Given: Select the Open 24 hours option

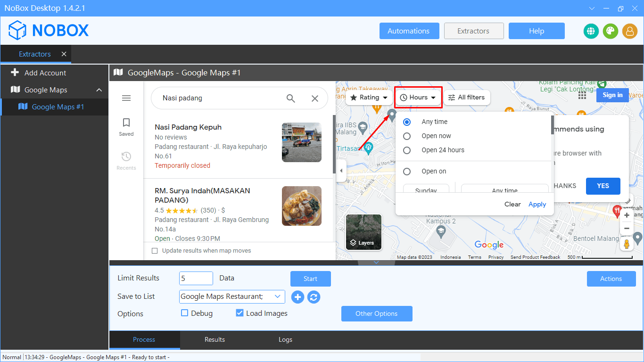Looking at the screenshot, I should click(x=407, y=150).
